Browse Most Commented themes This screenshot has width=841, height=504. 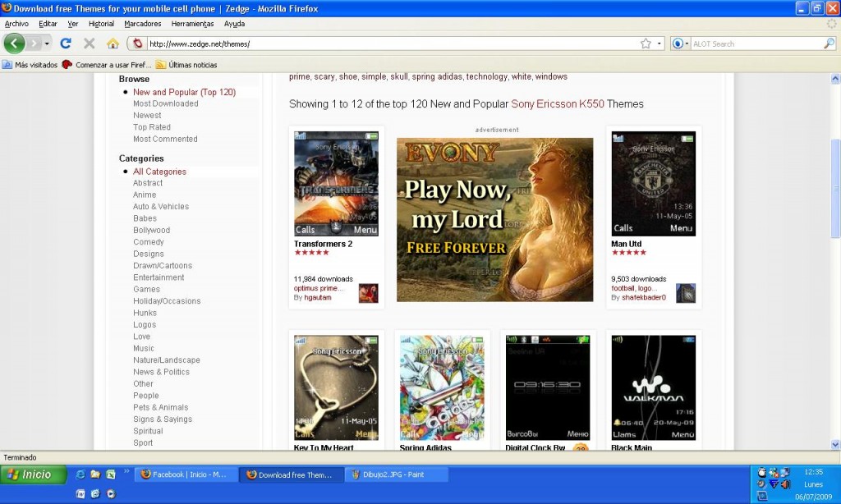coord(165,139)
